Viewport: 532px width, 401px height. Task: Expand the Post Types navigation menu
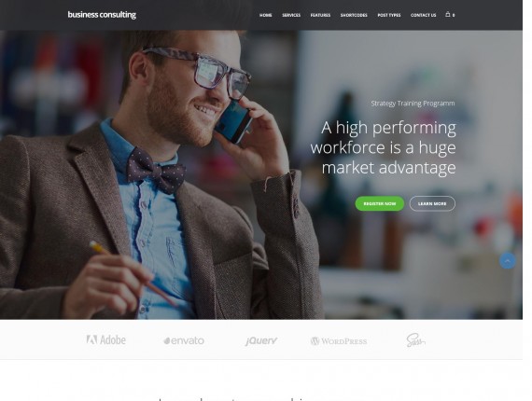pyautogui.click(x=389, y=15)
